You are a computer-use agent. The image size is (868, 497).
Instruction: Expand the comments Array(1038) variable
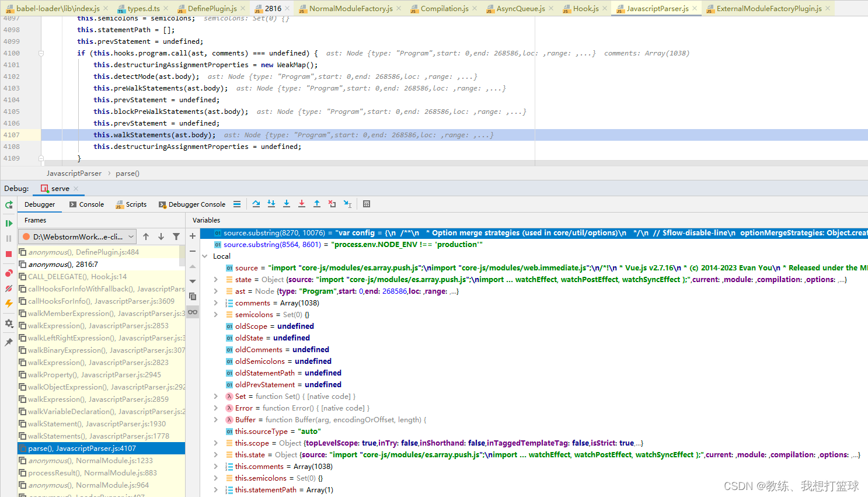[216, 303]
